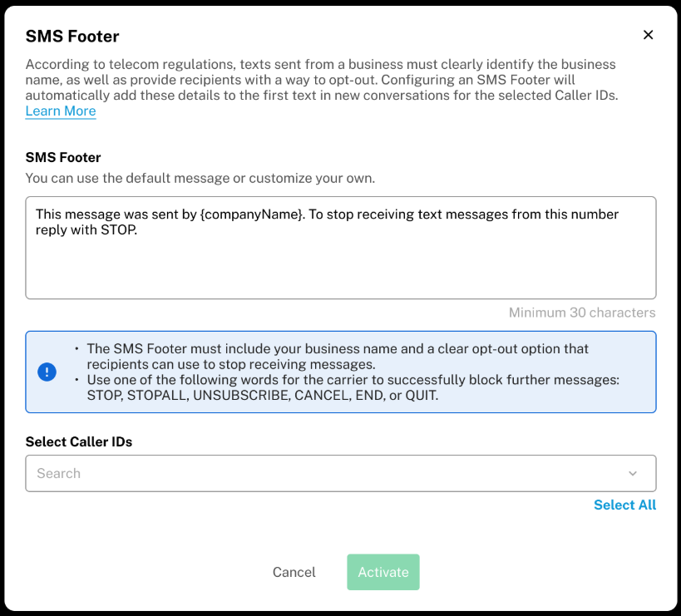This screenshot has width=681, height=616.
Task: Click the SMS Footer dialog title
Action: (72, 36)
